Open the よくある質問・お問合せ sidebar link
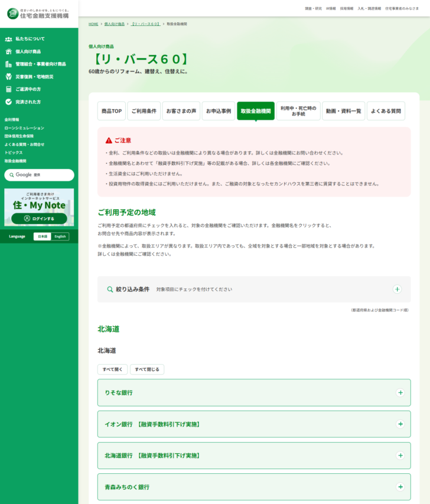Viewport: 430px width, 504px height. [24, 144]
